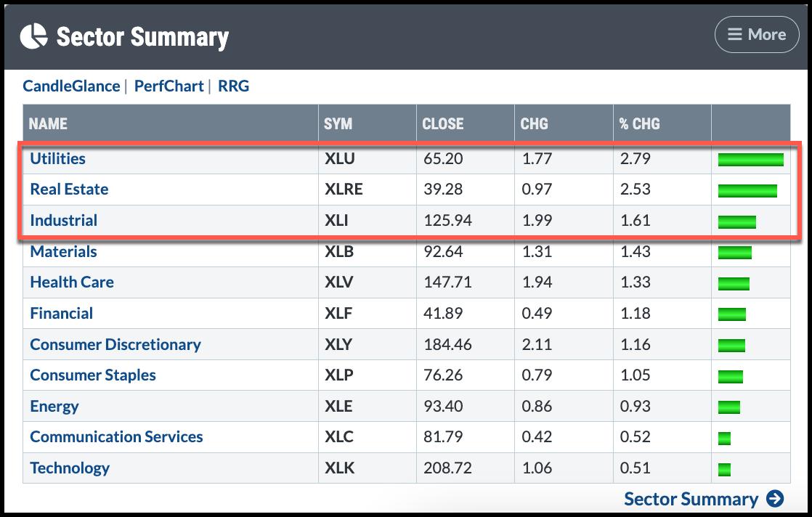
Task: Click the arrow icon beside Sector Summary link
Action: coord(775,499)
